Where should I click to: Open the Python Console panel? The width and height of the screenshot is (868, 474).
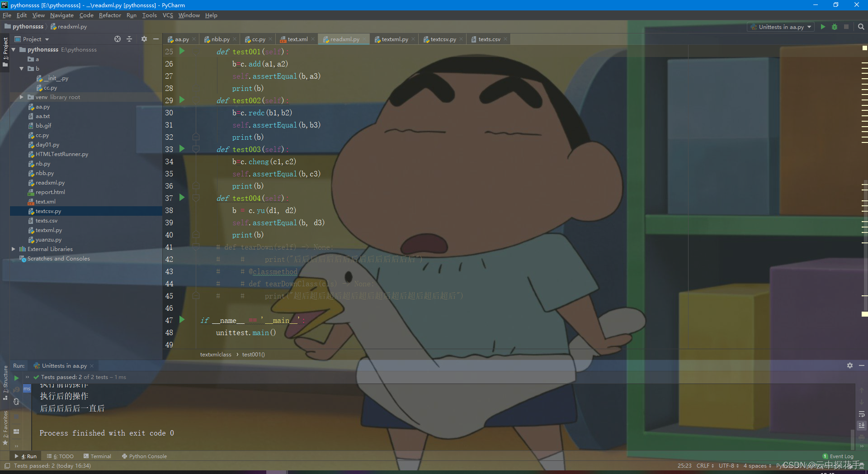(147, 456)
